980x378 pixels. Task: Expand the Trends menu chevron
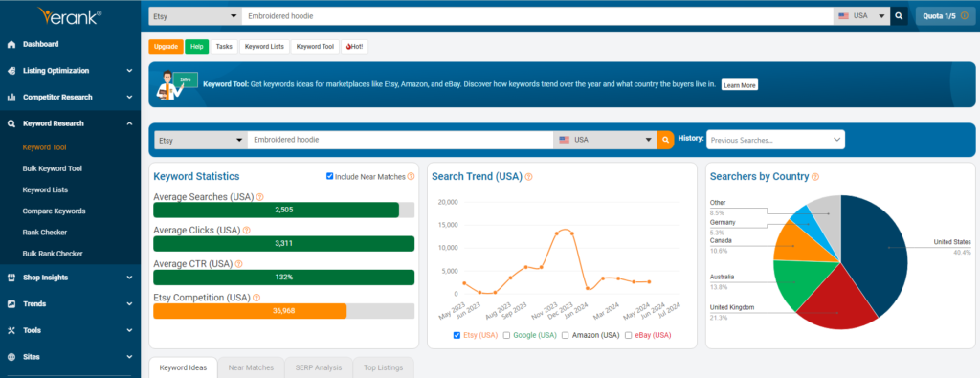tap(129, 304)
